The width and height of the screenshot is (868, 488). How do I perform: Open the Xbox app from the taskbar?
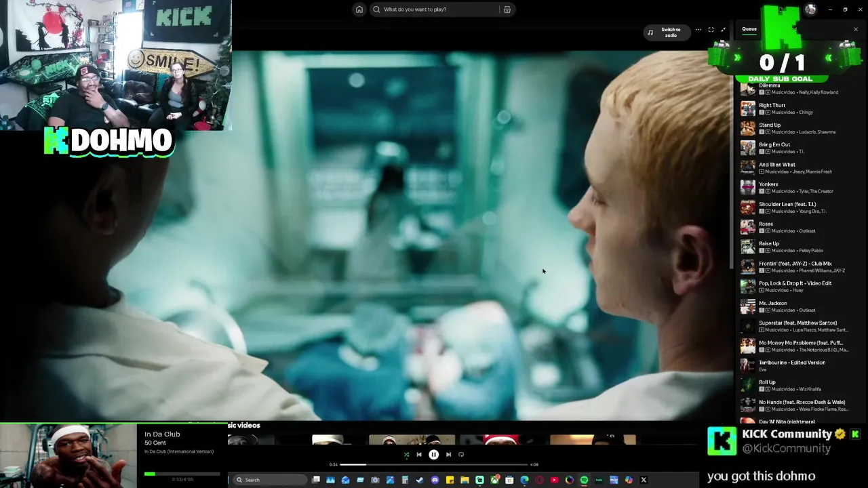point(495,480)
